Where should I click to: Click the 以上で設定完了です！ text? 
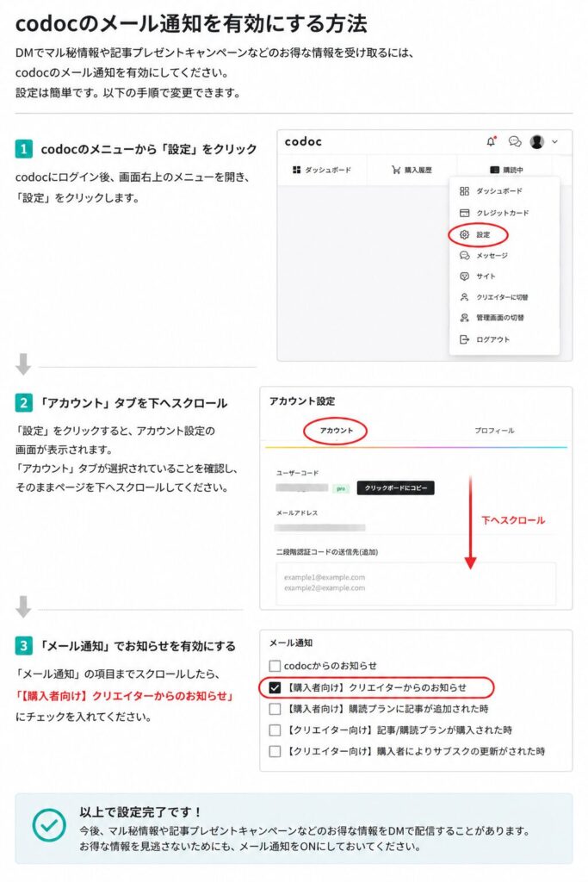pyautogui.click(x=140, y=811)
